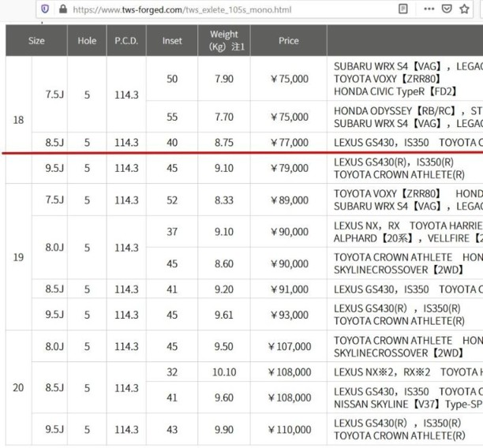Click 7.5J width in the ¥89,000 row

tap(54, 200)
